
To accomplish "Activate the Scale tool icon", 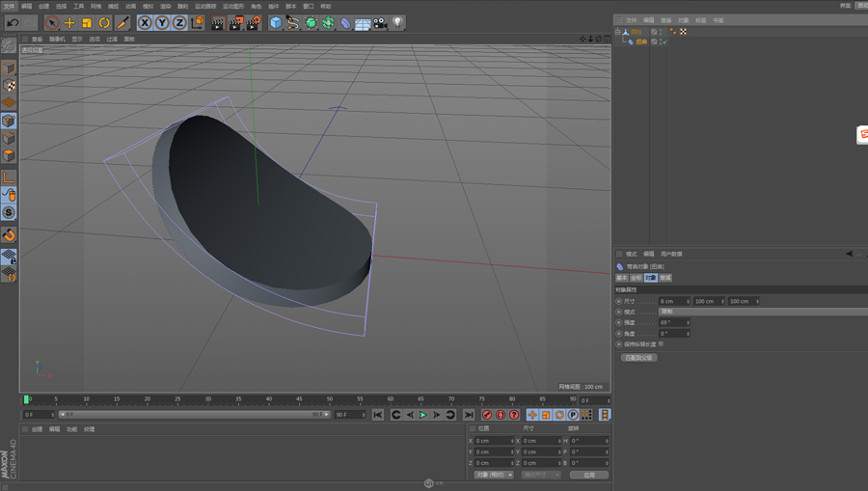I will click(87, 23).
